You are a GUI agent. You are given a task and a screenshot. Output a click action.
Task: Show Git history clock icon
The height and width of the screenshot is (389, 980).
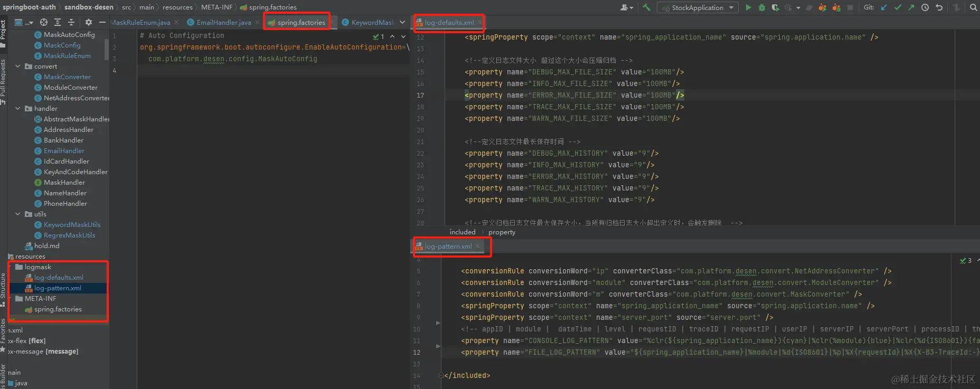coord(925,7)
